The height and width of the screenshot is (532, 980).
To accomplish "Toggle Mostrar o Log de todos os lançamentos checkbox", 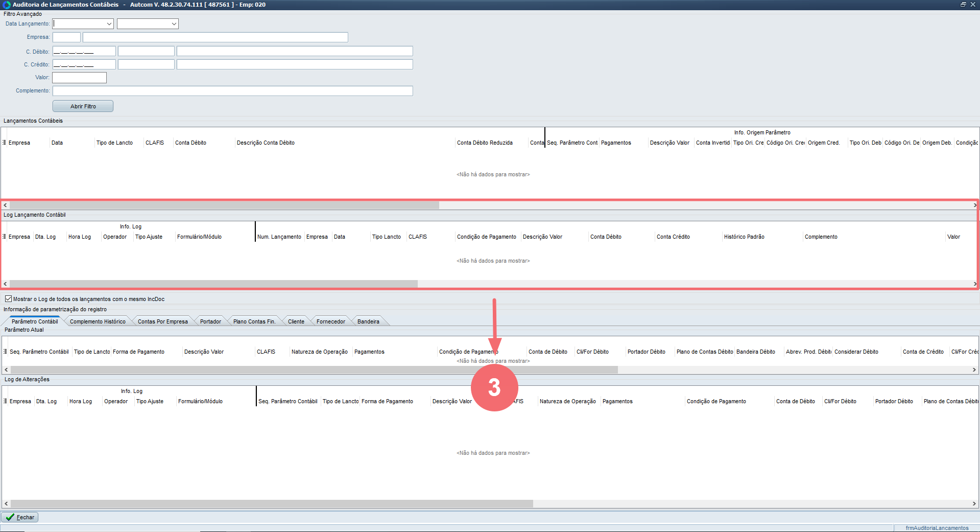I will (8, 299).
